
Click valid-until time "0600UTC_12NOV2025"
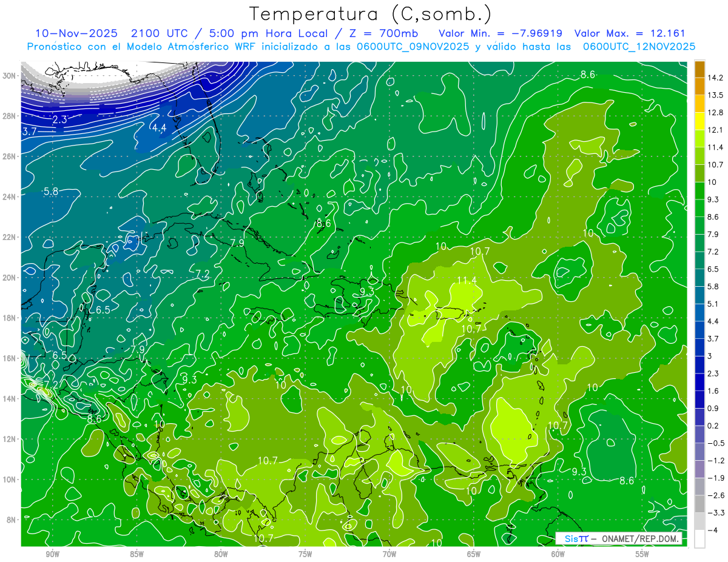pyautogui.click(x=639, y=47)
